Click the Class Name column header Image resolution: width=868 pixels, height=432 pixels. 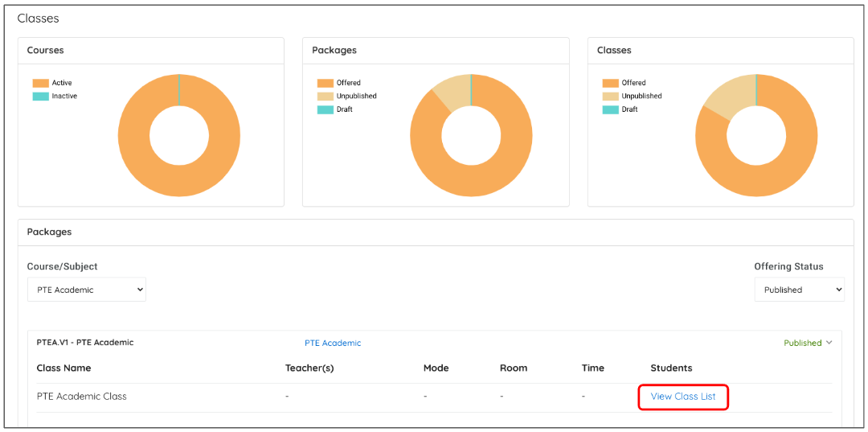coord(63,368)
